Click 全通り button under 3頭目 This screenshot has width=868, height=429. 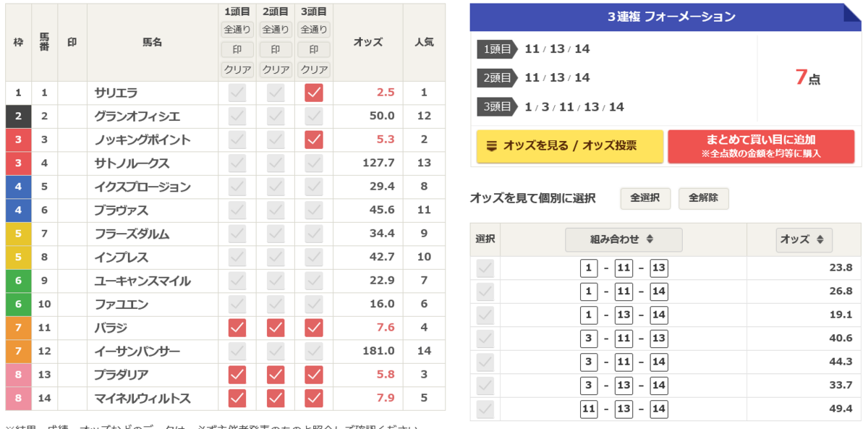coord(314,30)
